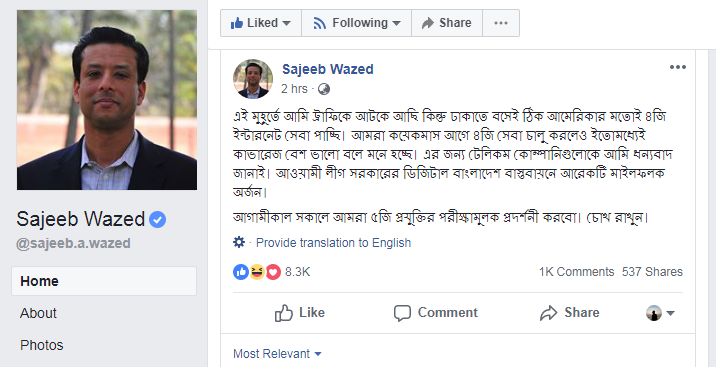Toggle Like on the post

point(300,313)
